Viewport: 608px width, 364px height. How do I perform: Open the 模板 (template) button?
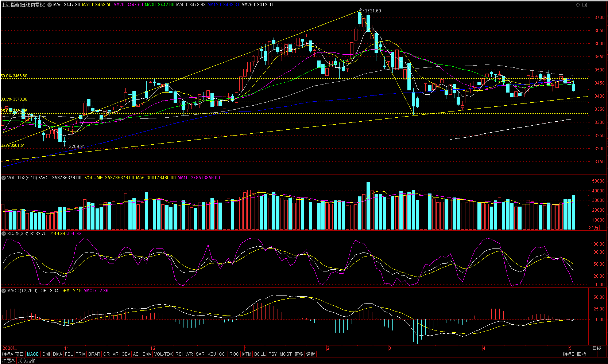581,354
